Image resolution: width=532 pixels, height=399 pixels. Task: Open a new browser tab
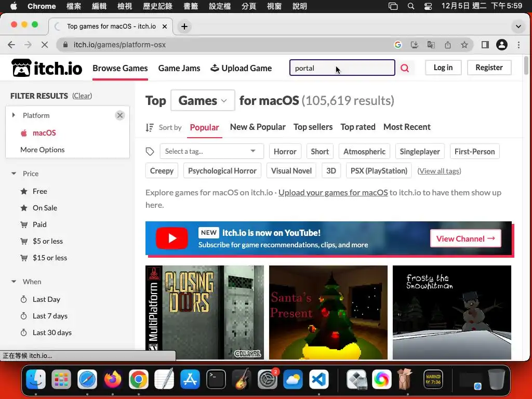click(184, 26)
